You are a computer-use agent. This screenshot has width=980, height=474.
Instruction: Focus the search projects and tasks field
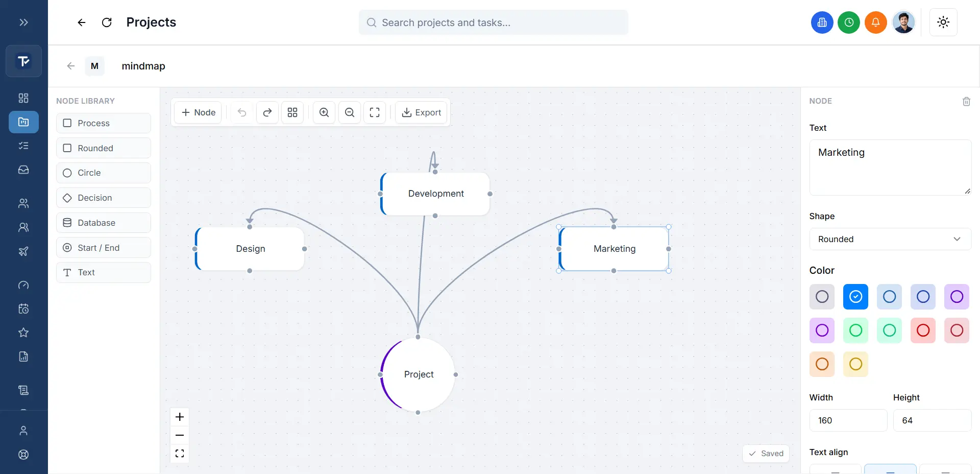[x=494, y=22]
